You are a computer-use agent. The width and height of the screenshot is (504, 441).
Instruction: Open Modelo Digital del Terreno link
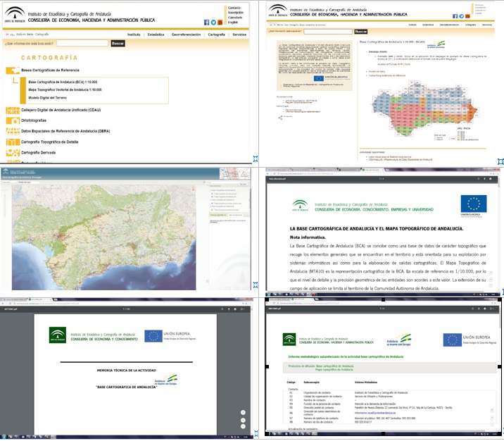click(48, 98)
